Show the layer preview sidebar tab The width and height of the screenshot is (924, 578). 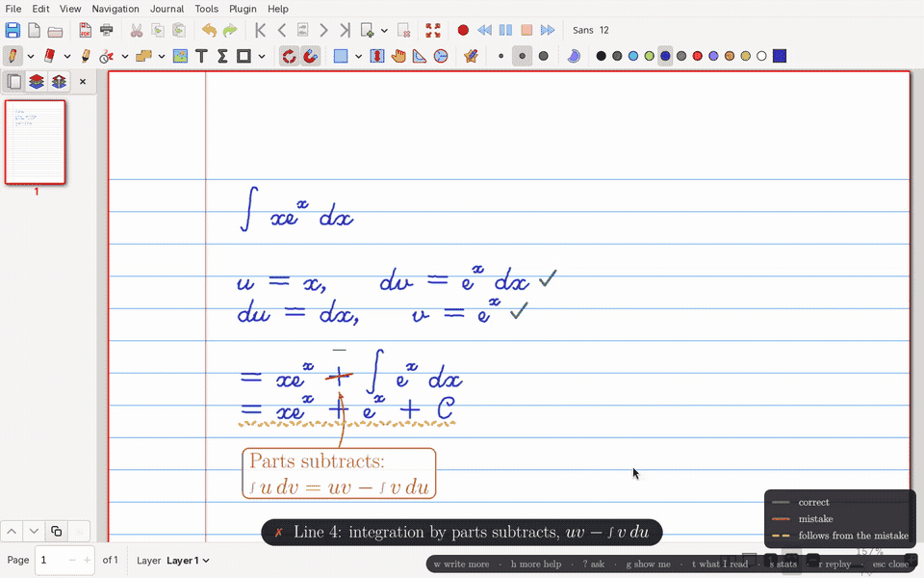(37, 81)
